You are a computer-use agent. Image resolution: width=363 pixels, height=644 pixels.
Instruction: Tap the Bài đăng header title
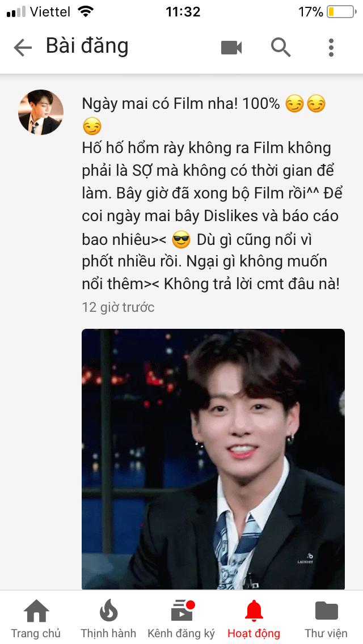(87, 46)
